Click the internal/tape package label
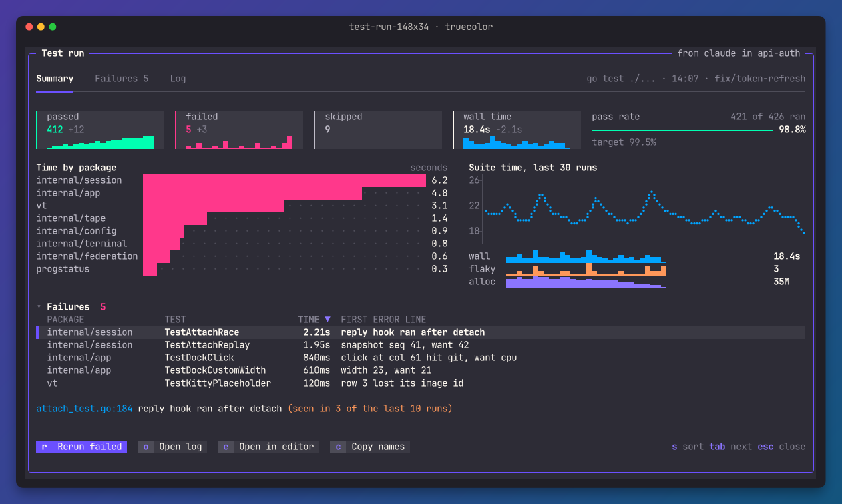This screenshot has width=842, height=504. (71, 218)
